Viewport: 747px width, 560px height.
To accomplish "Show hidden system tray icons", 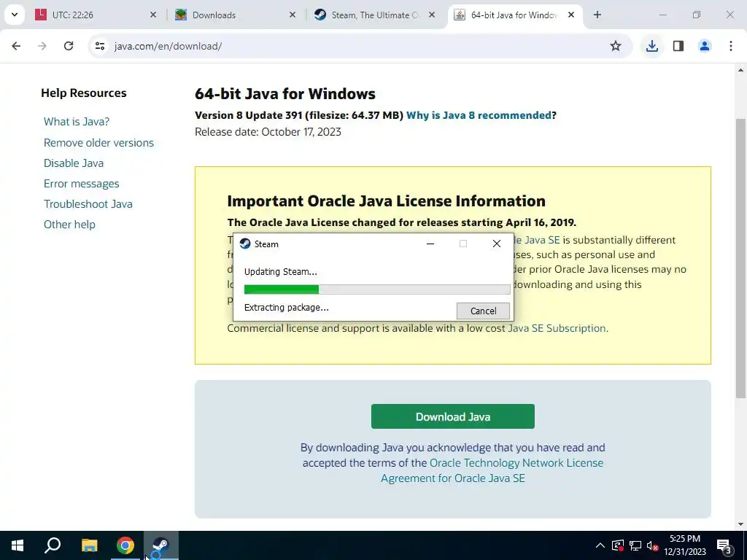I will pos(600,545).
